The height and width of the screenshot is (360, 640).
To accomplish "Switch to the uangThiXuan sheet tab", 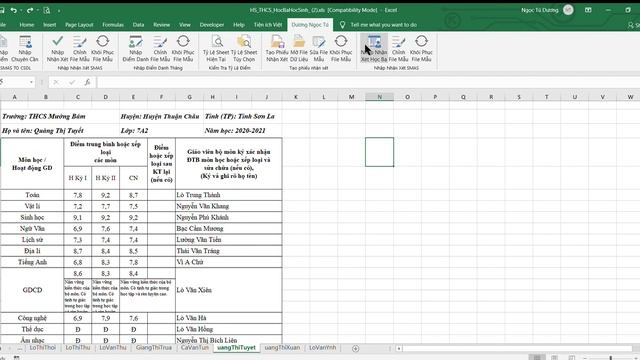I will (282, 348).
